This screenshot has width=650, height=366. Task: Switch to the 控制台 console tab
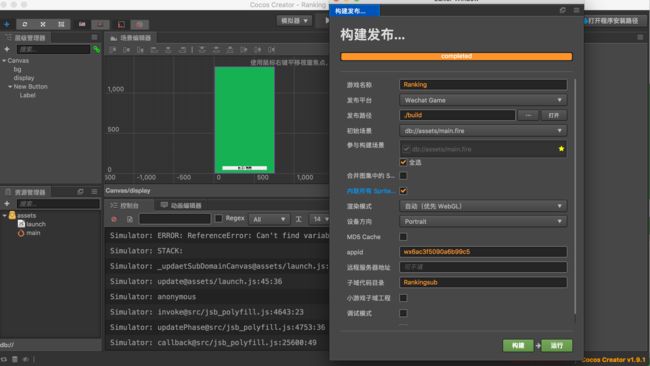pyautogui.click(x=125, y=205)
